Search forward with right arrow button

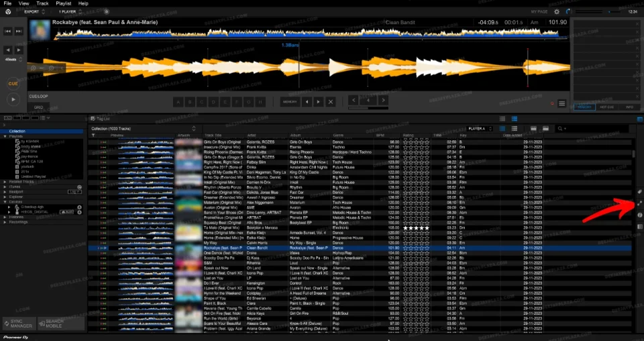(x=19, y=50)
